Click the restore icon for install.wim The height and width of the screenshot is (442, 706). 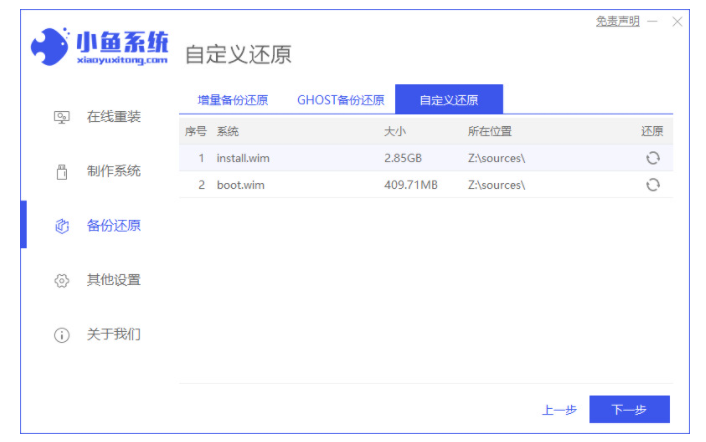[653, 158]
